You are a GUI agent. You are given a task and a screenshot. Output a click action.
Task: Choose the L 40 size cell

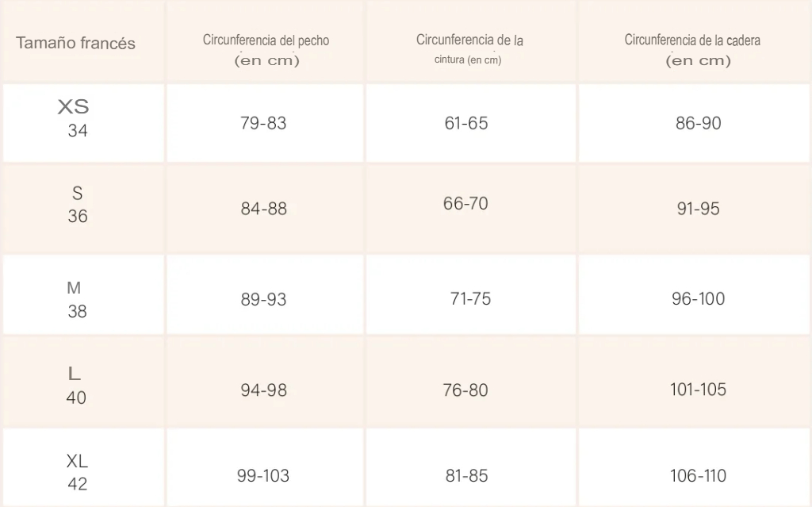[x=76, y=385]
